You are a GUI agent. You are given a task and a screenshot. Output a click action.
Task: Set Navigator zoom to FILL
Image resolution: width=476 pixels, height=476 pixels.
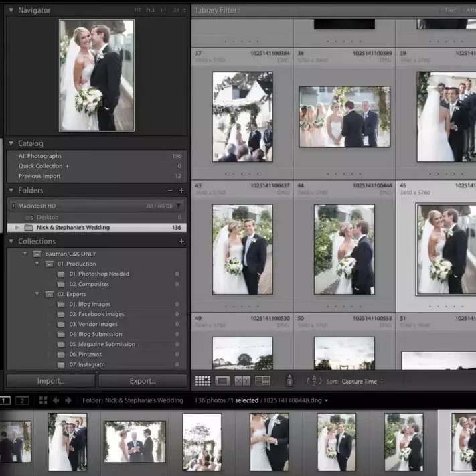(151, 10)
